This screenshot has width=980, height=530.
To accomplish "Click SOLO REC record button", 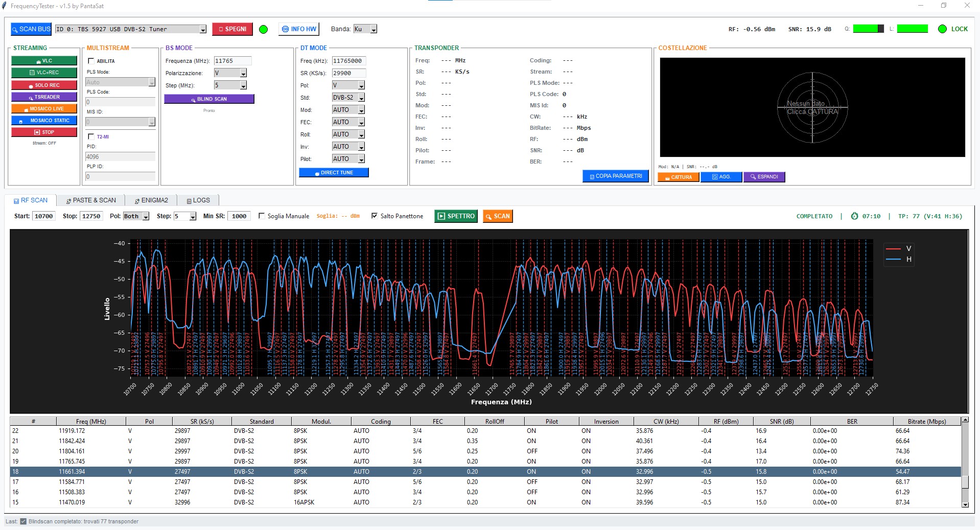I will coord(44,85).
